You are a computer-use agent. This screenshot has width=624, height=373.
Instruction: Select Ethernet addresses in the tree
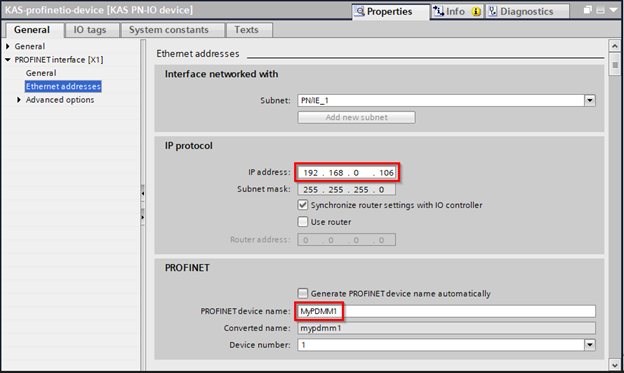pos(63,86)
